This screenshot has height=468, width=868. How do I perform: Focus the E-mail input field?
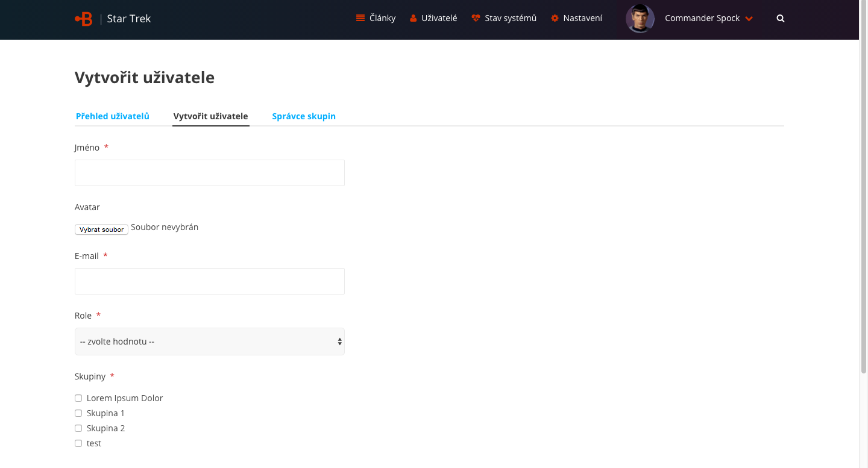point(210,281)
